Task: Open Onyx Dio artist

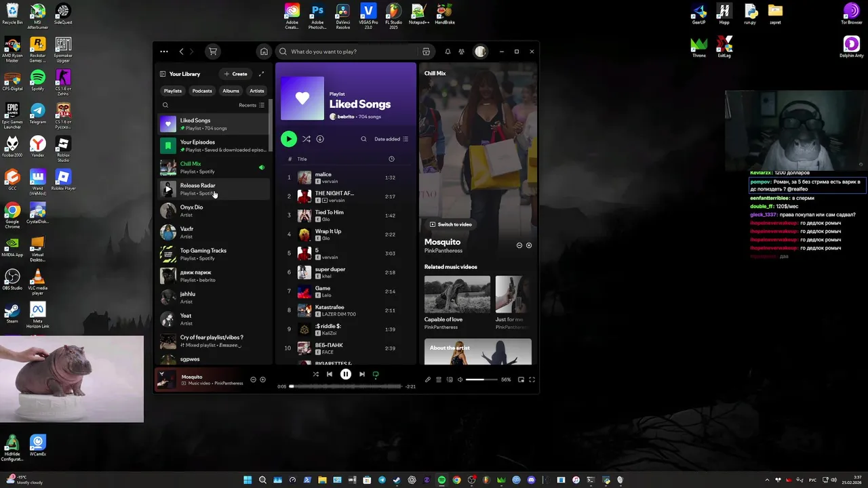Action: (214, 211)
